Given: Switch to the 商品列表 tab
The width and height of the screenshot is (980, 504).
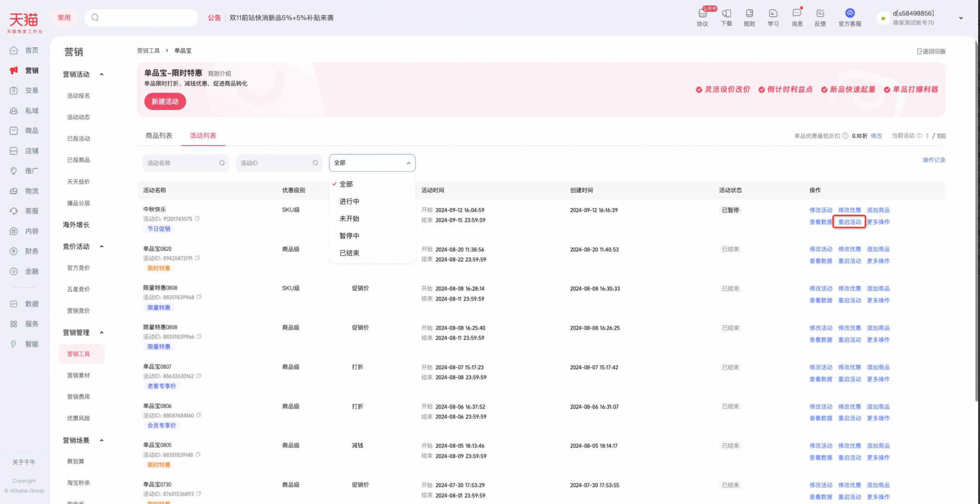Looking at the screenshot, I should 159,135.
